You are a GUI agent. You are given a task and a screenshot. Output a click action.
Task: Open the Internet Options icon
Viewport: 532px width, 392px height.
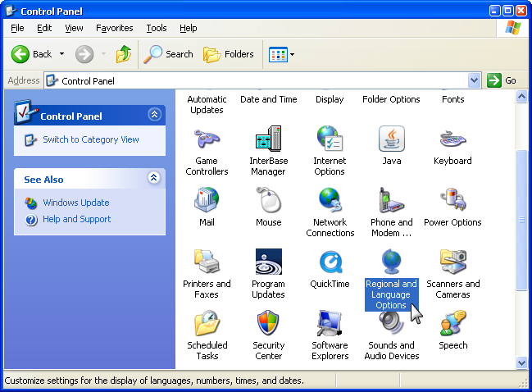330,138
